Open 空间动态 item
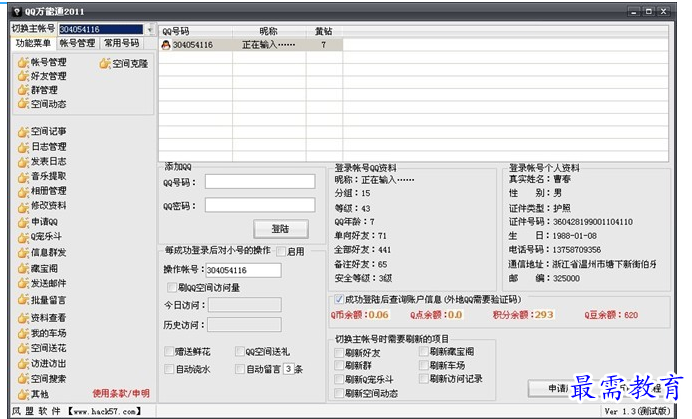Screen dimensions: 692x419 pos(42,104)
